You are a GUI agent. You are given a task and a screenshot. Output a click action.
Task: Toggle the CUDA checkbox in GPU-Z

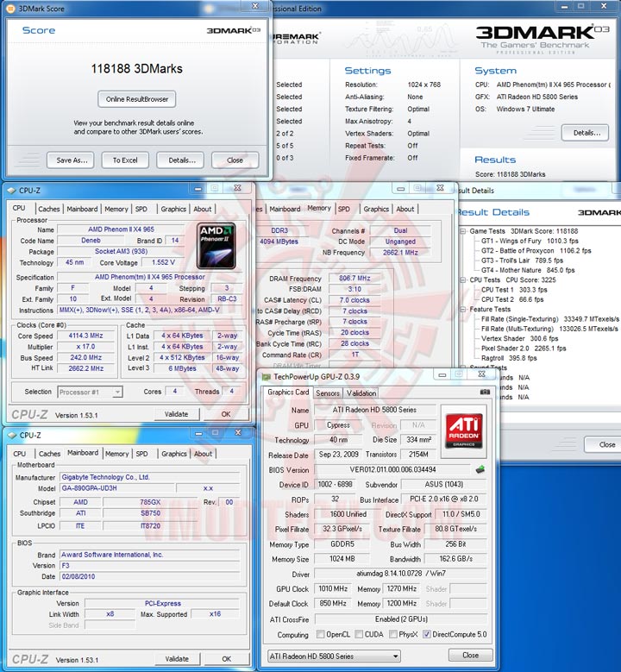click(359, 634)
